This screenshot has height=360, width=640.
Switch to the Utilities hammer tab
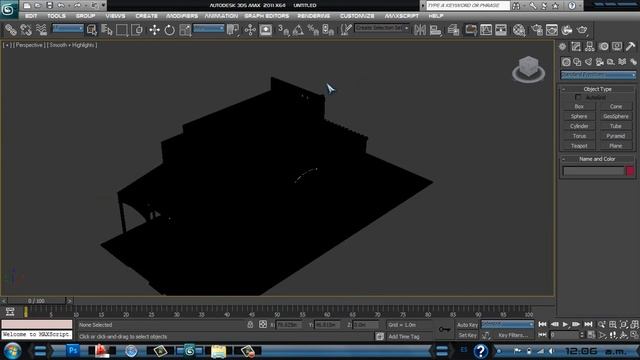pyautogui.click(x=630, y=47)
